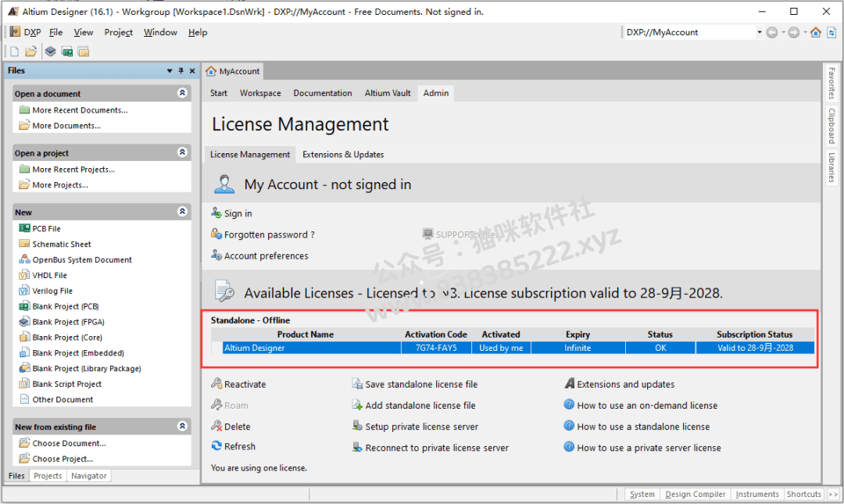Switch to the Documentation page tab
This screenshot has height=504, width=844.
pyautogui.click(x=323, y=93)
